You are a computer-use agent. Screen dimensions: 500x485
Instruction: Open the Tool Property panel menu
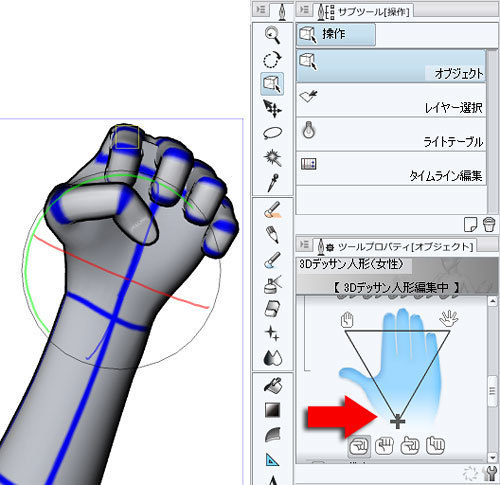pos(304,245)
